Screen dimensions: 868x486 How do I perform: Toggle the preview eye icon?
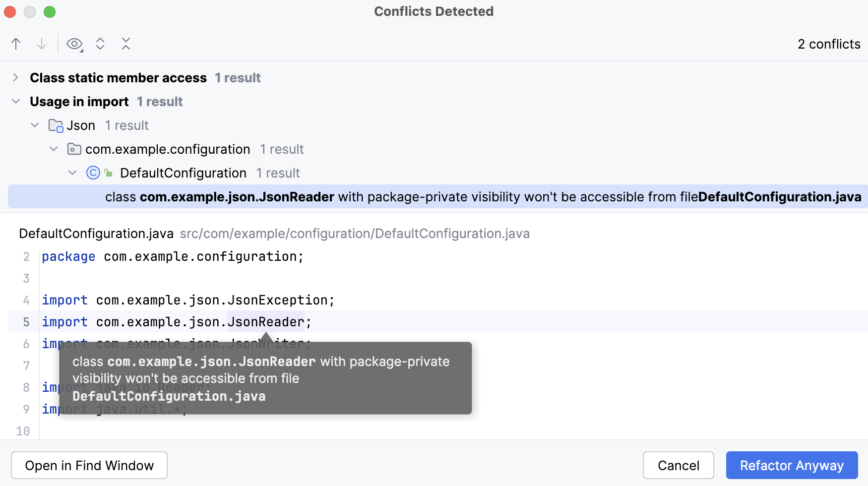click(73, 44)
